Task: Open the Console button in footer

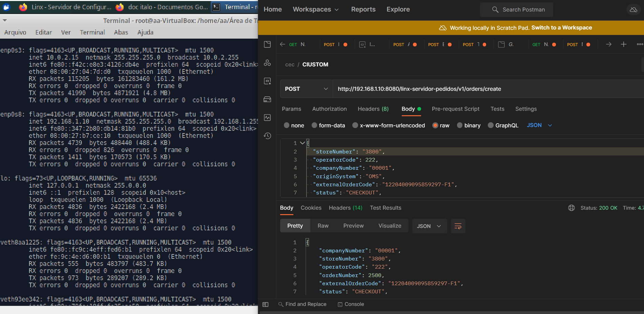Action: (351, 304)
